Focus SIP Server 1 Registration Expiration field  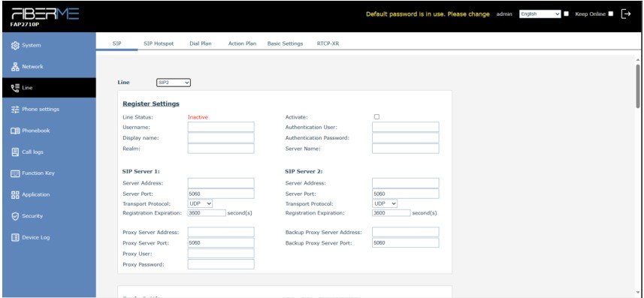(x=207, y=213)
